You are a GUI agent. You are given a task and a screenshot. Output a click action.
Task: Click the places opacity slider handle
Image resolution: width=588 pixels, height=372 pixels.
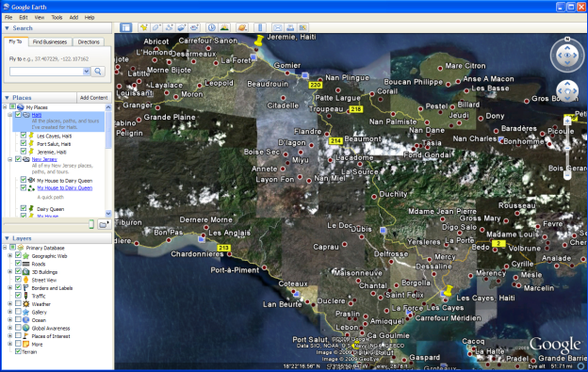[x=91, y=224]
